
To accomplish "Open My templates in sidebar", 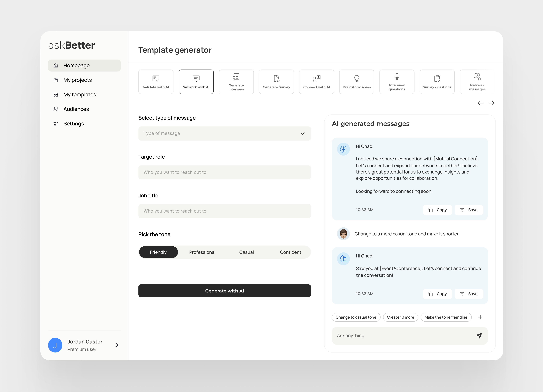I will (x=80, y=95).
